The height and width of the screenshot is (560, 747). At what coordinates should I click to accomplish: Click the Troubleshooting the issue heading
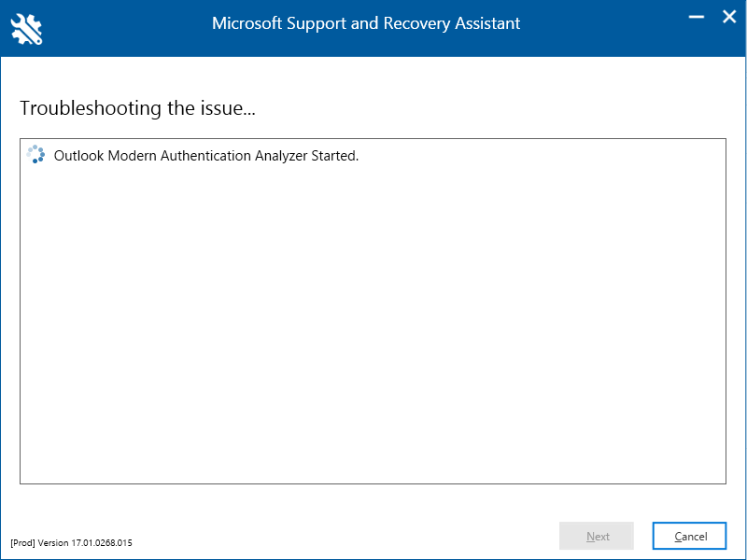click(x=137, y=108)
